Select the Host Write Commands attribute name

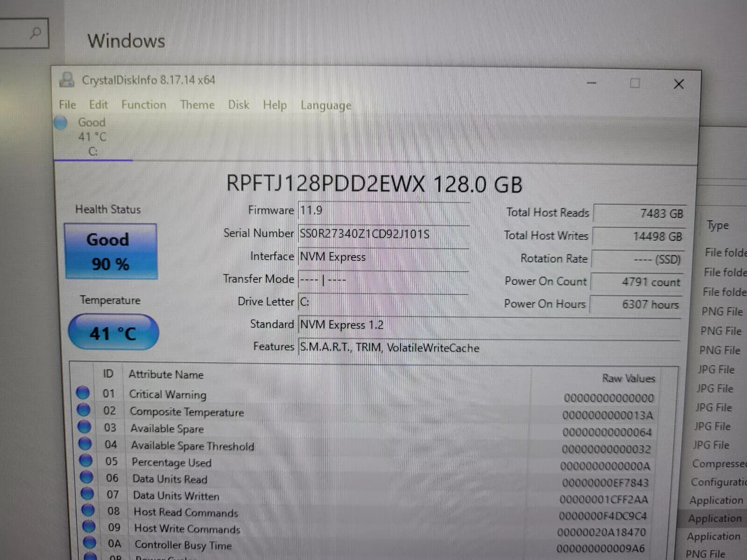(187, 529)
